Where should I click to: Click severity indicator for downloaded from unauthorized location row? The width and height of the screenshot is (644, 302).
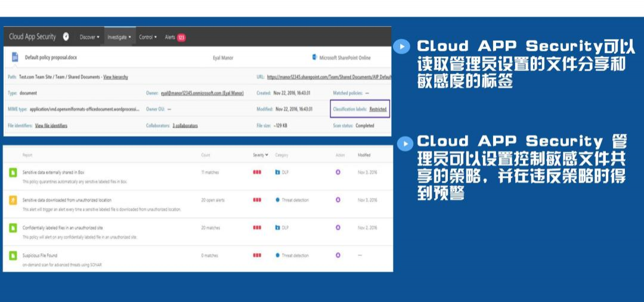pyautogui.click(x=256, y=200)
